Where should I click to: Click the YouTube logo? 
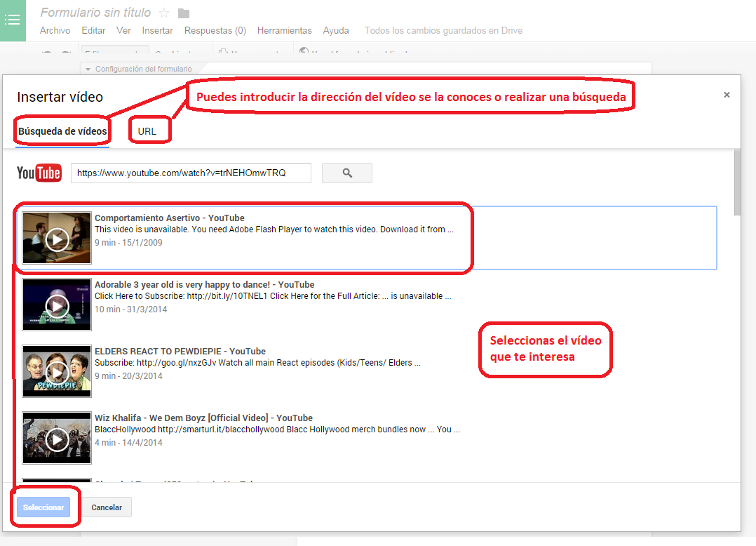click(39, 173)
